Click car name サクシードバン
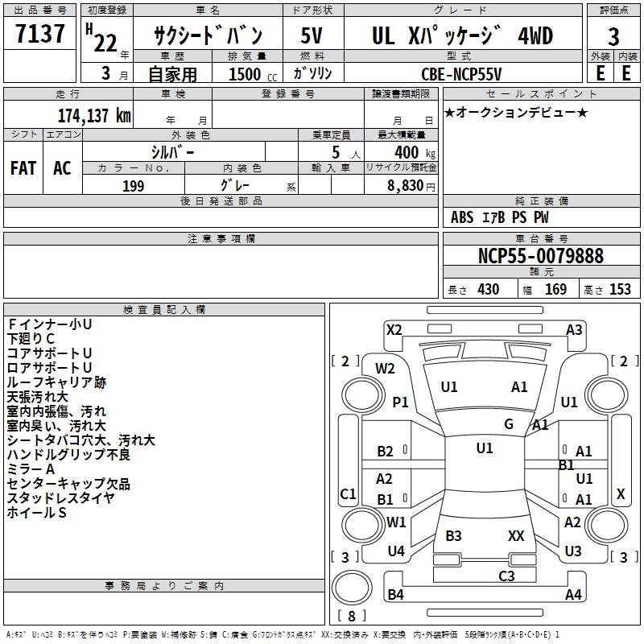The height and width of the screenshot is (644, 644). (208, 35)
